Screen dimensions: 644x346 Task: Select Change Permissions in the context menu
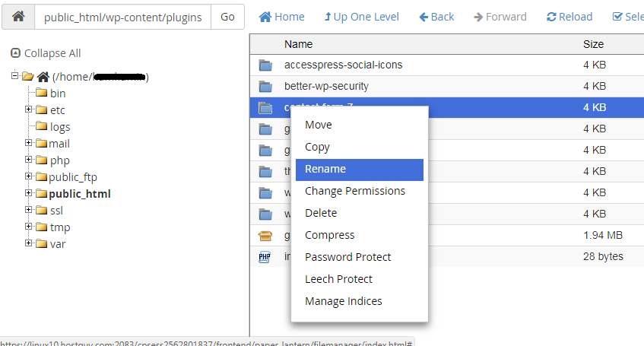click(355, 191)
